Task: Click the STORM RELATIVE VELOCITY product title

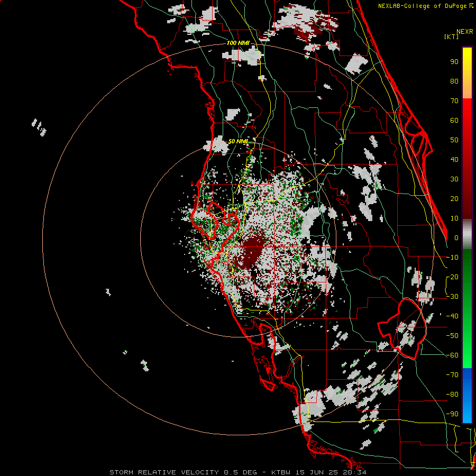Action: (164, 472)
